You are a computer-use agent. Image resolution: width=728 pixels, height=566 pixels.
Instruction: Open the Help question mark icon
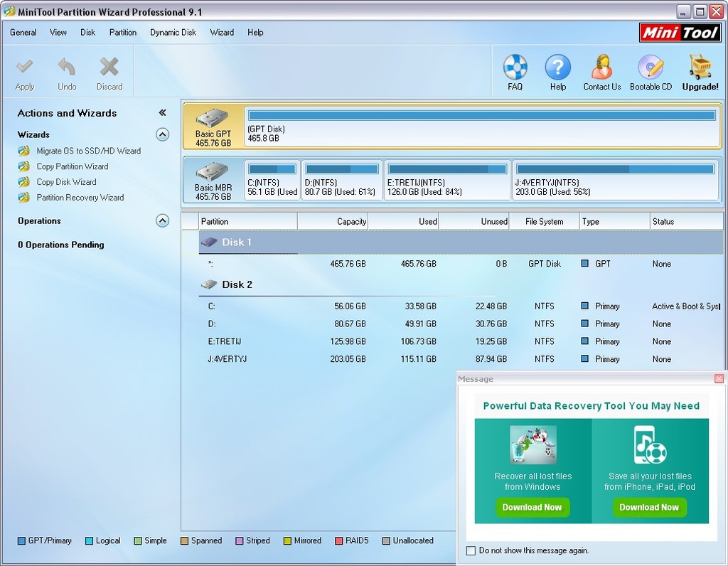coord(557,67)
